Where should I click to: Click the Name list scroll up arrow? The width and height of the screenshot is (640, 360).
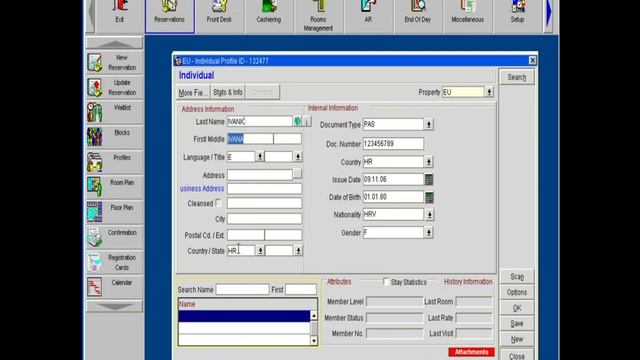click(313, 316)
